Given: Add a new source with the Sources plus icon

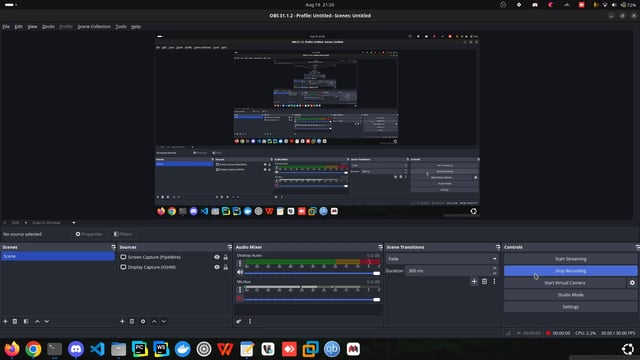Looking at the screenshot, I should [x=122, y=321].
